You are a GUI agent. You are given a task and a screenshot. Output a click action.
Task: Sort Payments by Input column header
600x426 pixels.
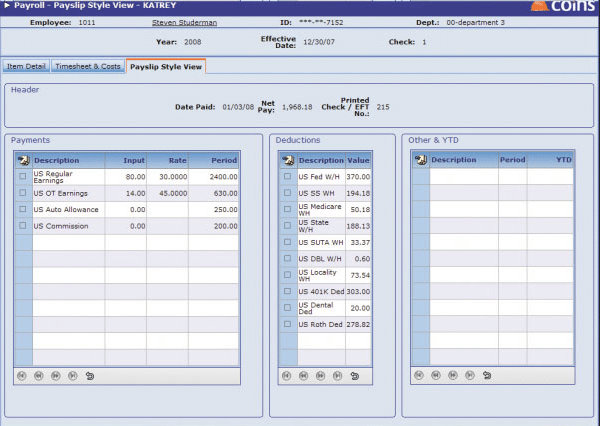(x=126, y=160)
